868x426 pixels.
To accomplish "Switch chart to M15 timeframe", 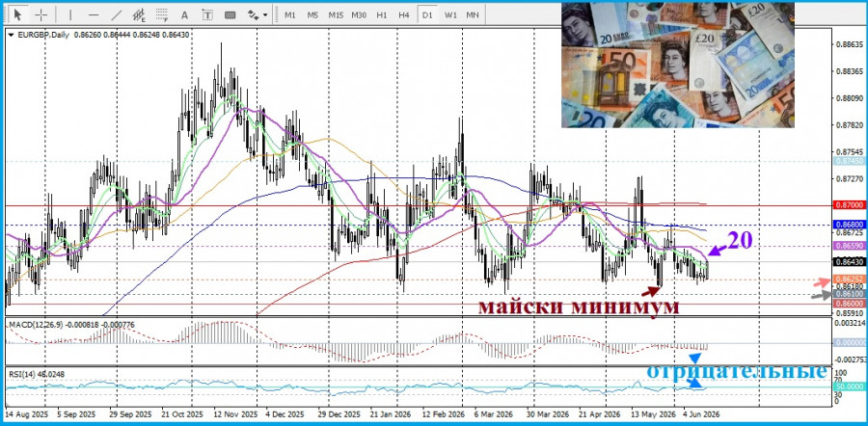I will (336, 14).
